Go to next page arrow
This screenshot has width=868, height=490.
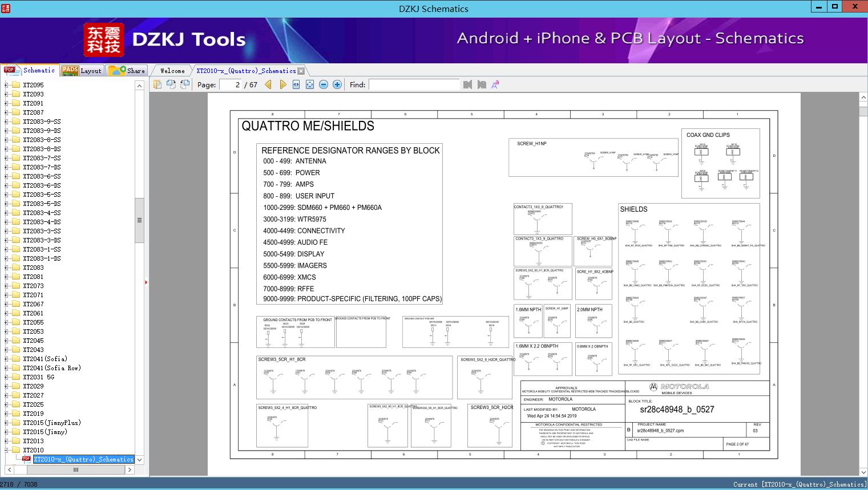click(x=282, y=84)
